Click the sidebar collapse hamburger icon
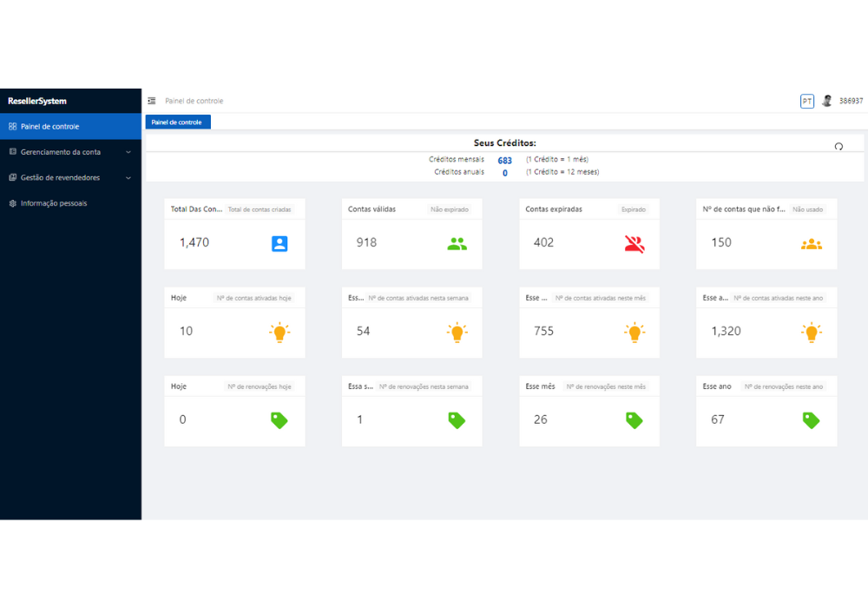The image size is (868, 608). click(x=152, y=101)
